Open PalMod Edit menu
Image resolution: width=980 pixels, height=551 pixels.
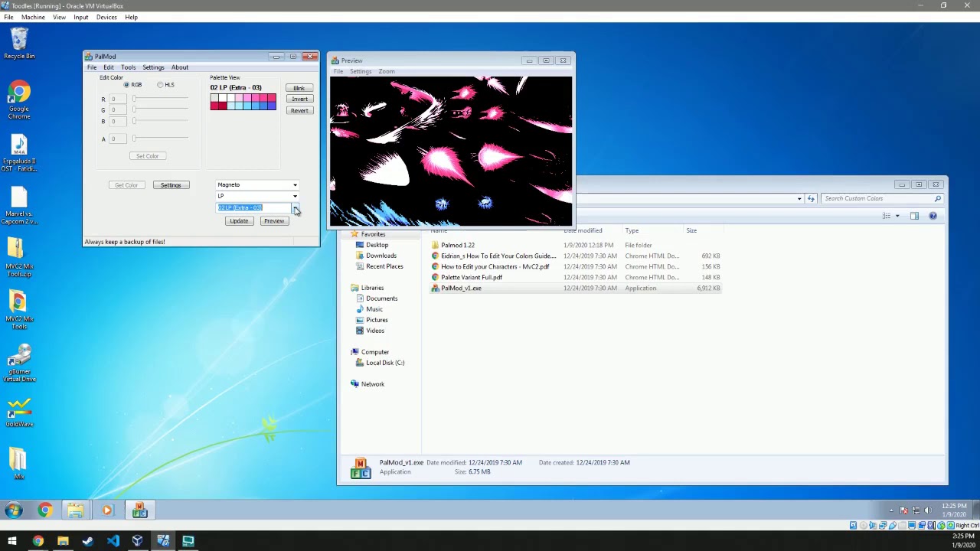point(109,67)
